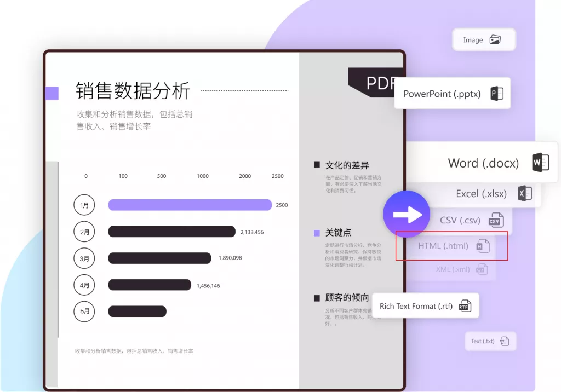Click the HTML file icon in the red box
The image size is (561, 392).
(484, 246)
